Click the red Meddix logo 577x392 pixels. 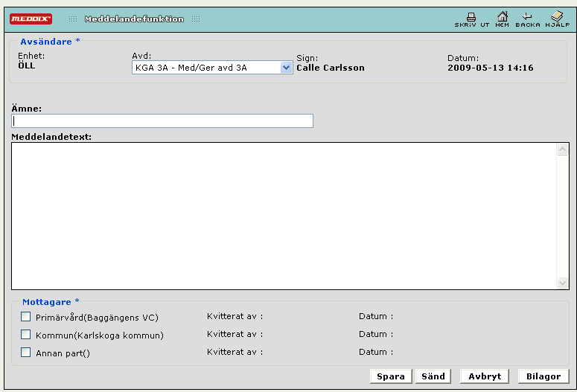(x=31, y=19)
